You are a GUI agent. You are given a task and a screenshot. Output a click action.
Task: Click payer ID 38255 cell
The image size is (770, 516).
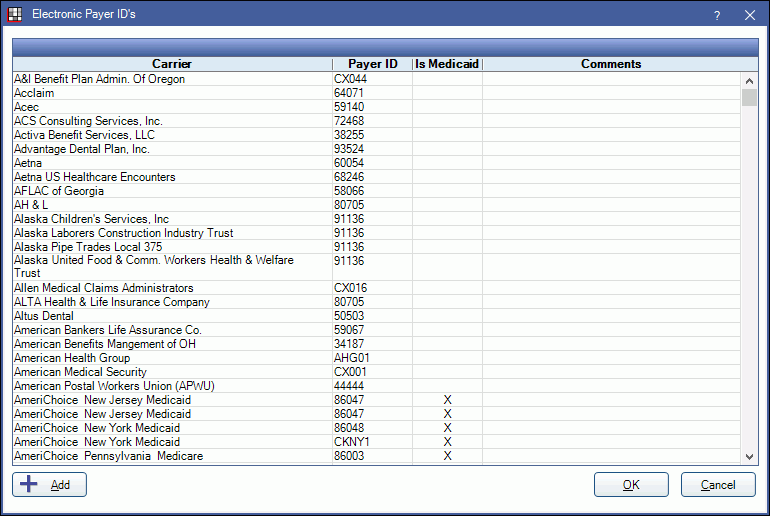(372, 135)
